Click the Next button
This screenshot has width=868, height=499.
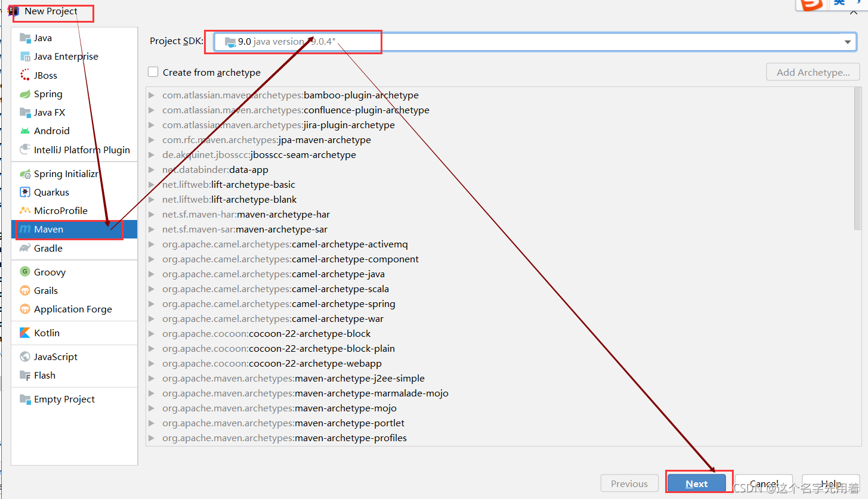[x=697, y=484]
